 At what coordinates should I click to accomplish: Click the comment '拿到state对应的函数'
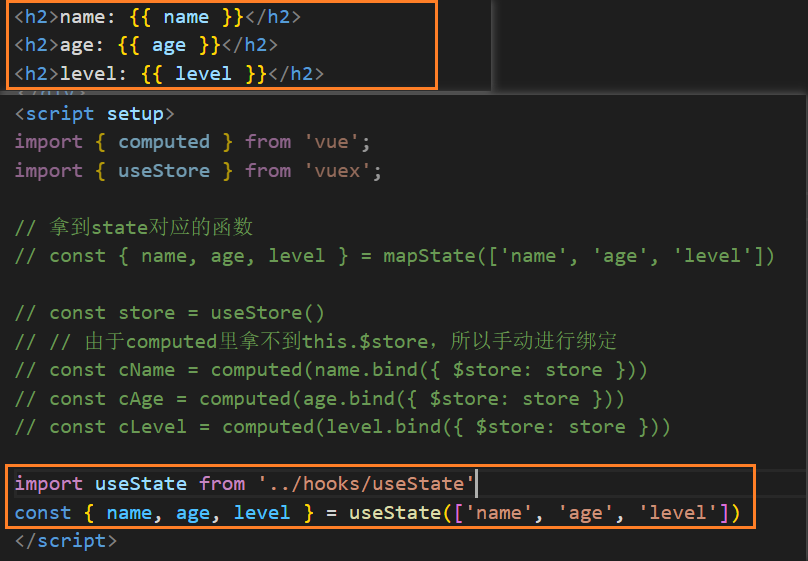coord(134,227)
